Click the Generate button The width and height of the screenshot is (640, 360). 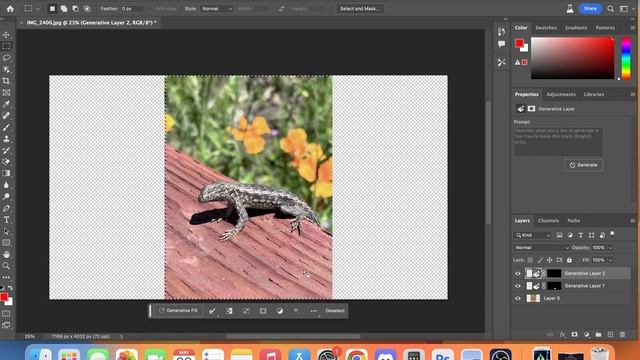click(x=583, y=165)
